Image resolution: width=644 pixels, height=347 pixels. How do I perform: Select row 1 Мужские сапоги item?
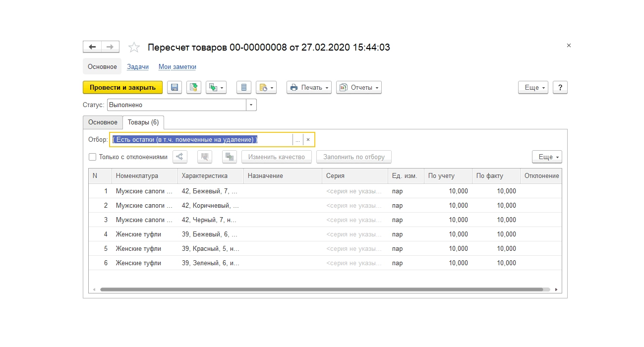[x=145, y=191]
